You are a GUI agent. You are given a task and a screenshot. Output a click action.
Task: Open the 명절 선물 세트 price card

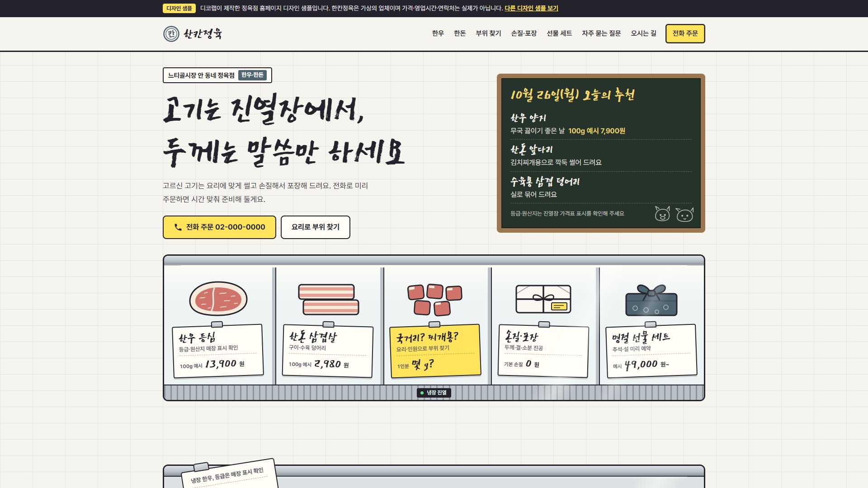click(651, 351)
